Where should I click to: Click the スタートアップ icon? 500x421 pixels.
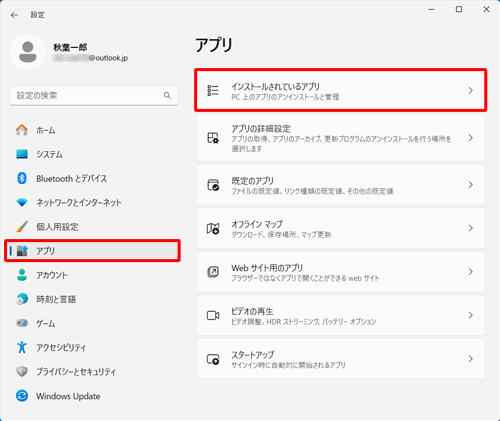coord(213,359)
